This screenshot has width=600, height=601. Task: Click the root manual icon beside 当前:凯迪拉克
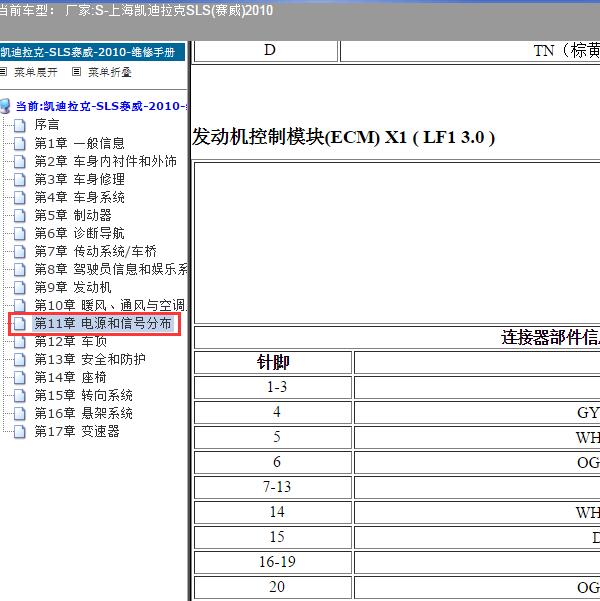(5, 106)
